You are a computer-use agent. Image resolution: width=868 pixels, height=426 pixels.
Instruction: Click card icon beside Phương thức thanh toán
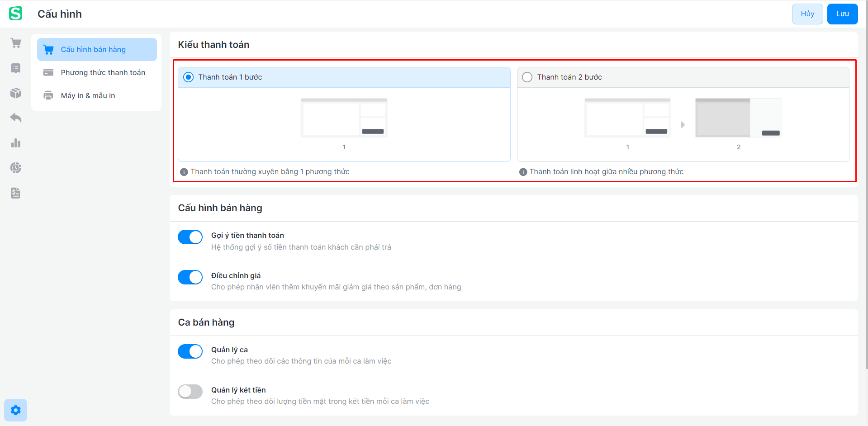click(48, 72)
